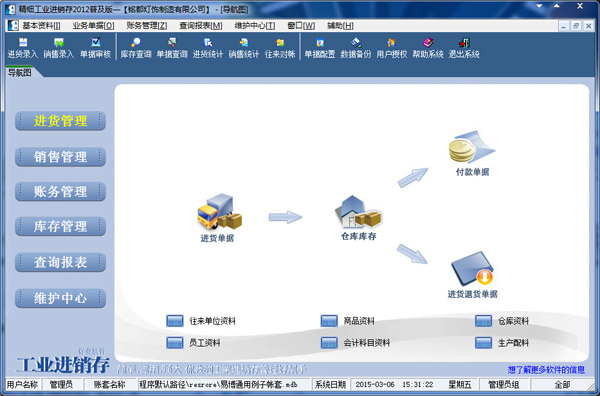The image size is (600, 396).
Task: Open 销售录入 sales entry toolbar icon
Action: [59, 48]
